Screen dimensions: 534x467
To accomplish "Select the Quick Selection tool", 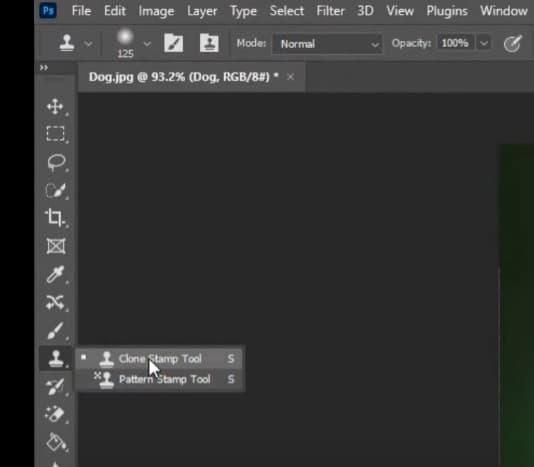I will coord(56,190).
